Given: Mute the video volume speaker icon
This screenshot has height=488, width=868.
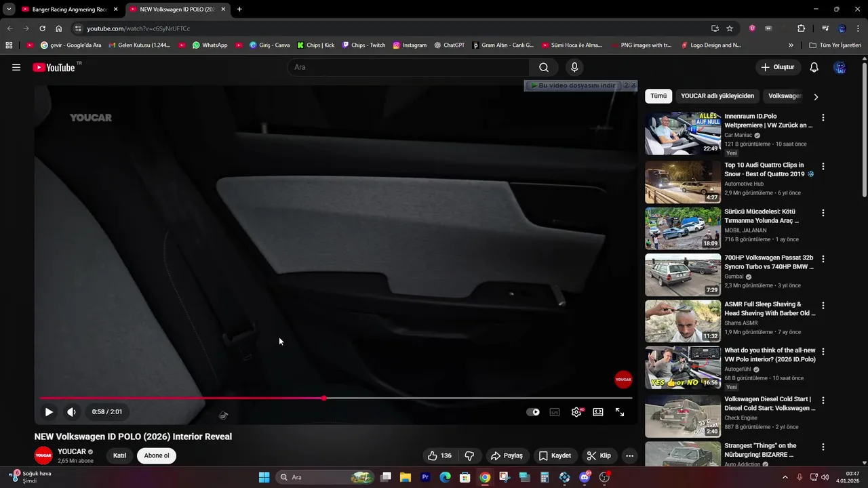Looking at the screenshot, I should click(71, 411).
